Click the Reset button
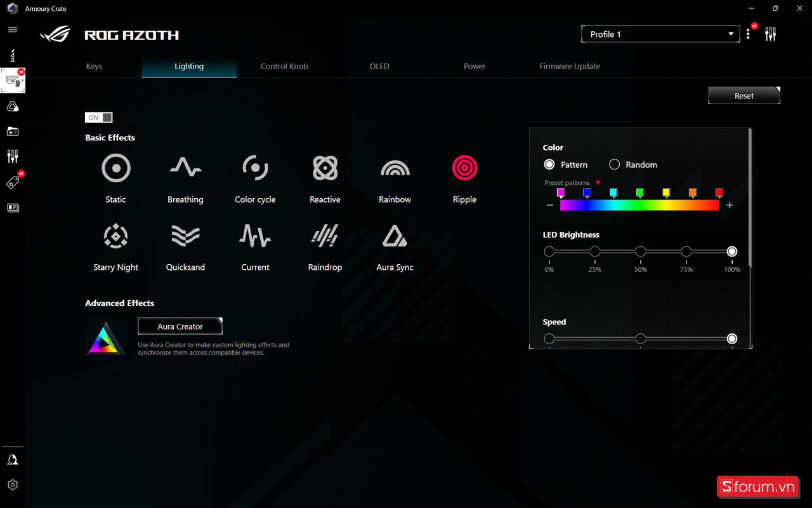This screenshot has width=812, height=508. click(744, 96)
